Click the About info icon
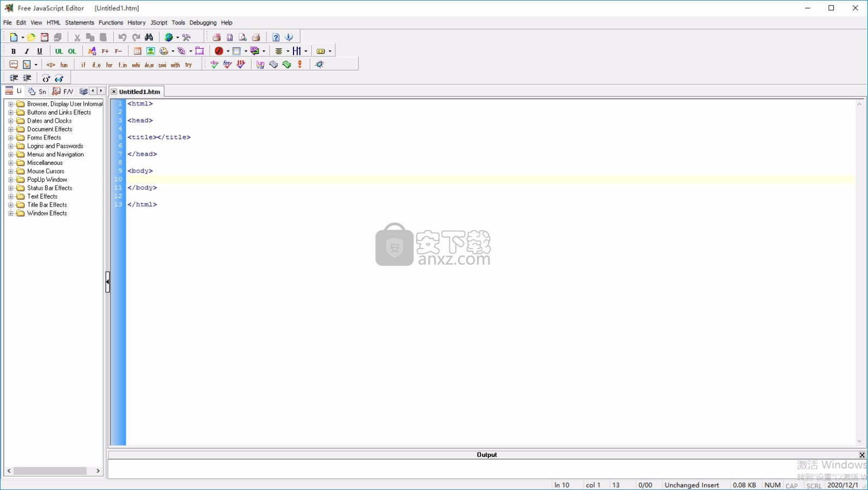Viewport: 868px width, 490px height. click(289, 37)
